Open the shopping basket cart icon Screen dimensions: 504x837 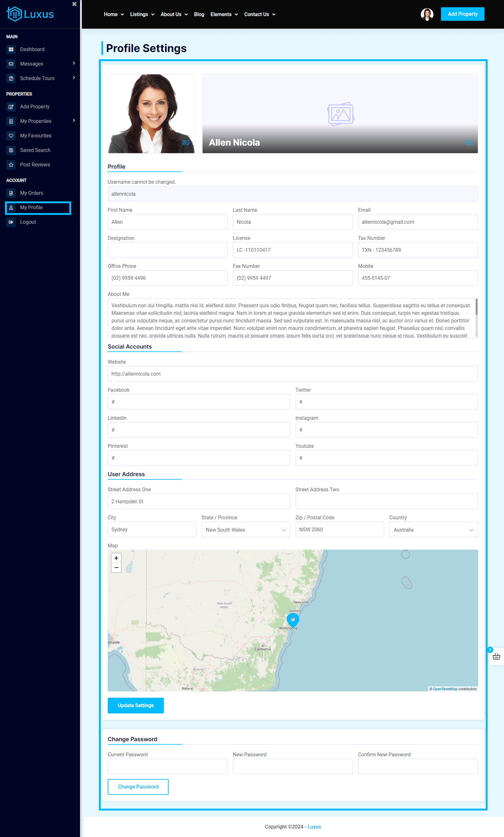[496, 657]
